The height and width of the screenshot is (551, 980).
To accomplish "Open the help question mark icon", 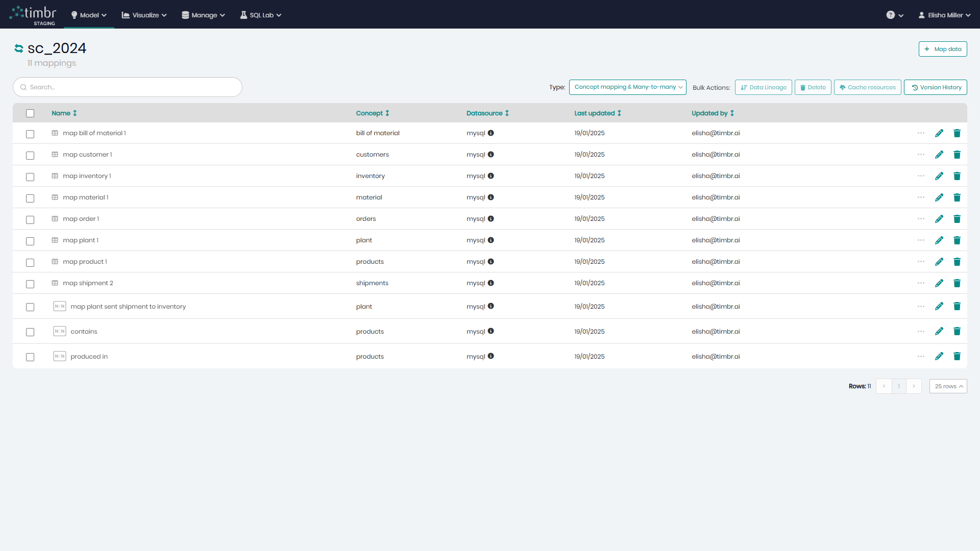I will 892,15.
